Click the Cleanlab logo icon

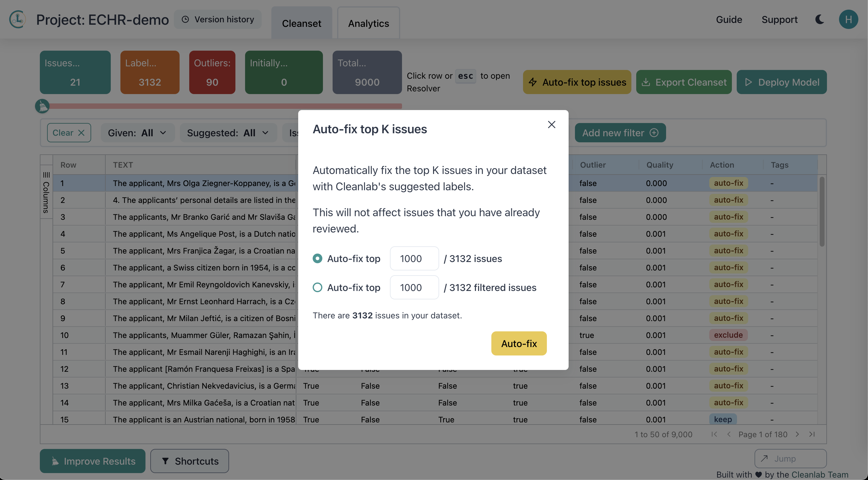click(x=18, y=20)
